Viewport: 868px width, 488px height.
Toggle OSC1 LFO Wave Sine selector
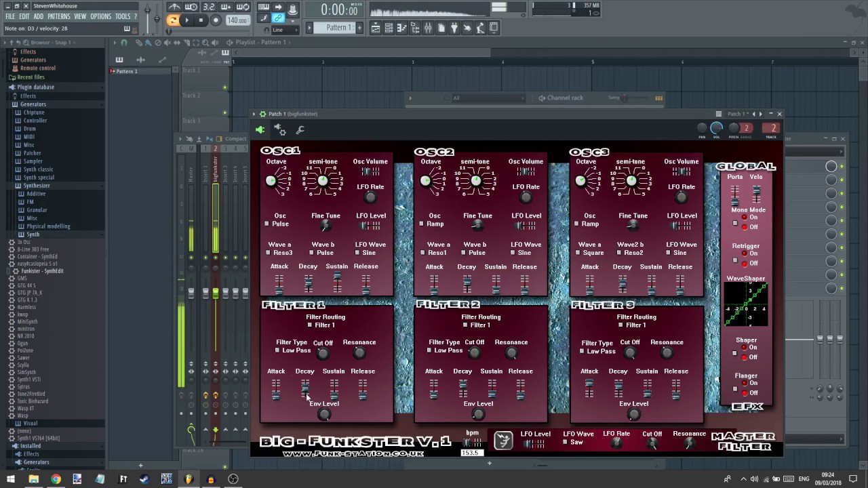pos(358,253)
